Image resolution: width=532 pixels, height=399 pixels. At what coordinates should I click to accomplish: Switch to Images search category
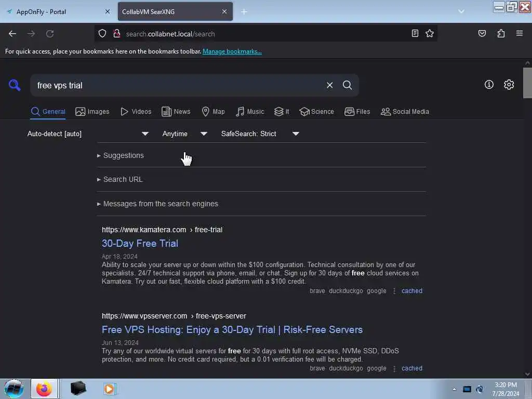click(x=92, y=112)
